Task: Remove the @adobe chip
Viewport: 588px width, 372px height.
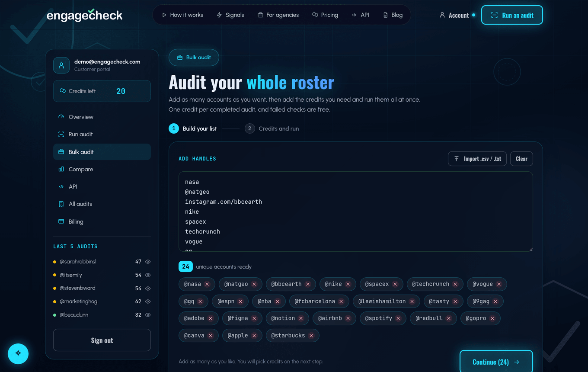Action: tap(211, 318)
